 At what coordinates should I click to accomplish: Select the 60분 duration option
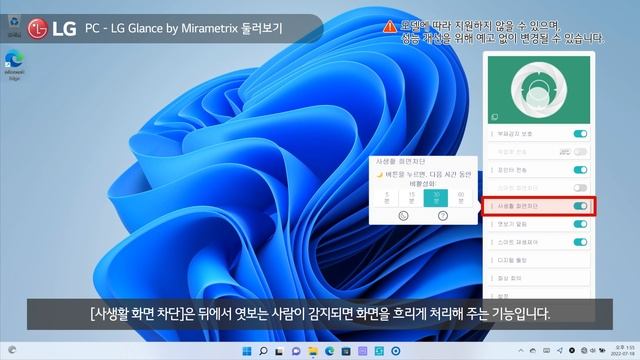click(x=461, y=198)
